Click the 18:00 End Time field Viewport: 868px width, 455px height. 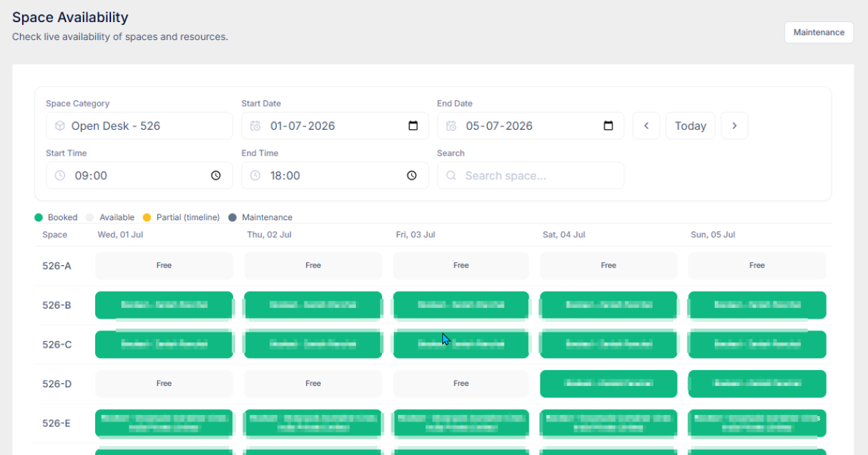click(335, 175)
